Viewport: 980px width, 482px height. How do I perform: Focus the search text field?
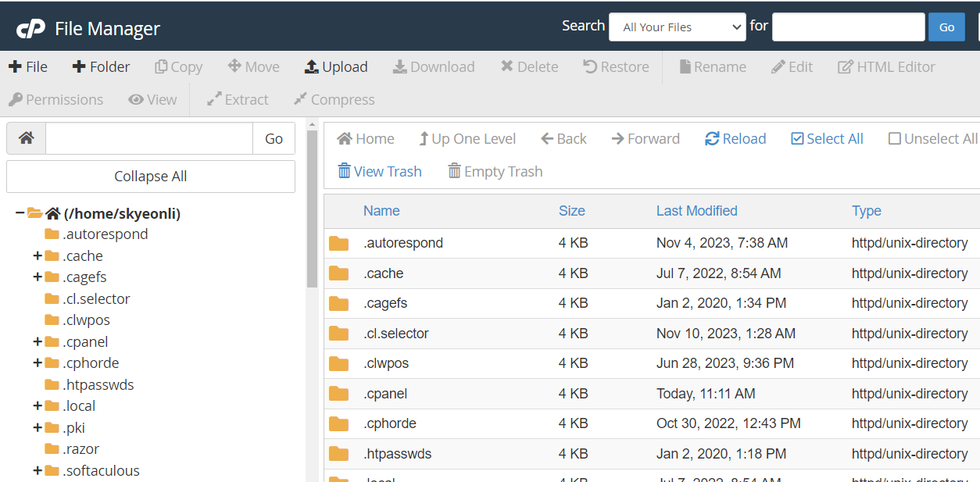pyautogui.click(x=848, y=27)
